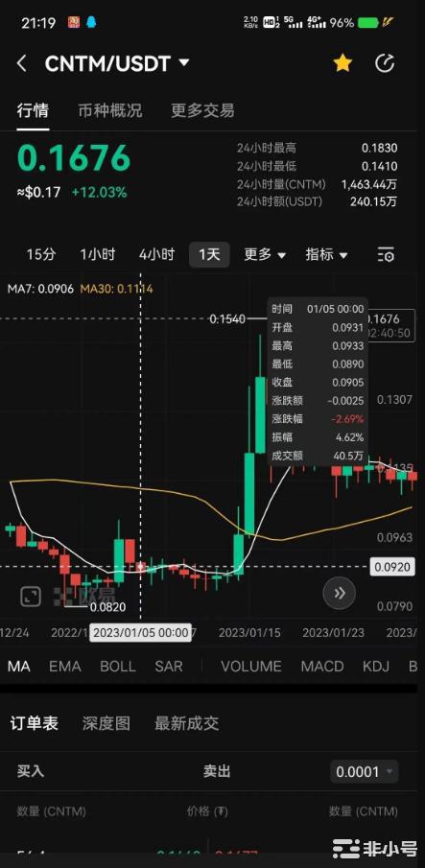Viewport: 425px width, 868px height.
Task: Tap the fullscreen expand chart icon
Action: click(31, 597)
